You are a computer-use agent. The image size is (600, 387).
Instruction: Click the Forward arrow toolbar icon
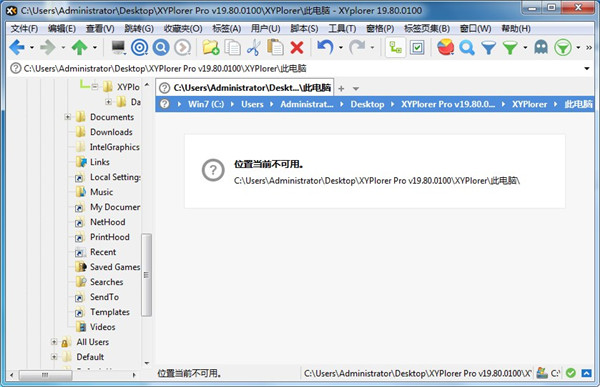[48, 47]
